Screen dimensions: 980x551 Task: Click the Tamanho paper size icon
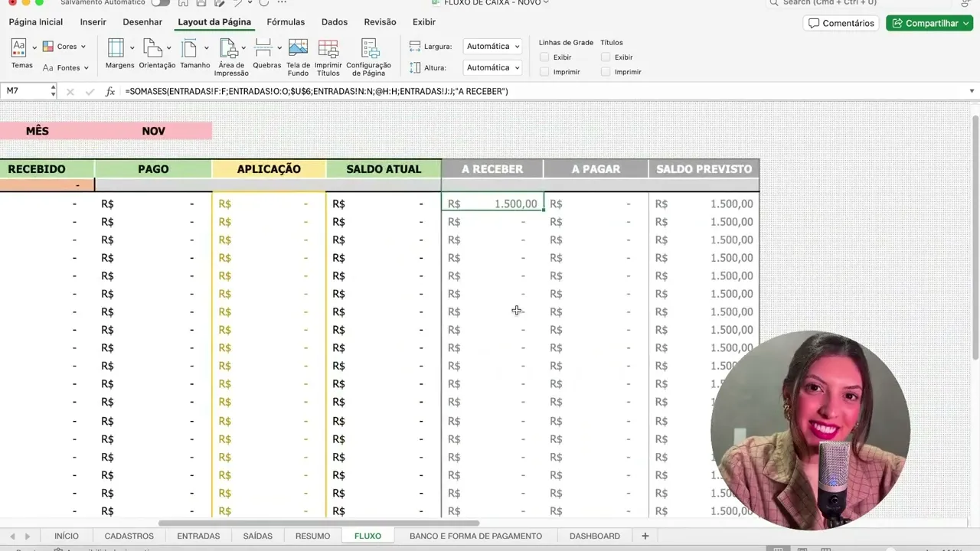pos(190,47)
